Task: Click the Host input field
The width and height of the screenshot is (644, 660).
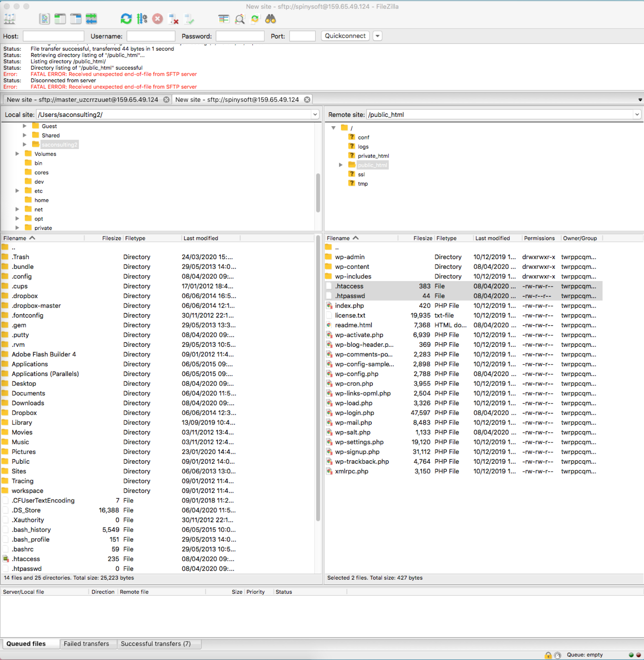Action: tap(53, 36)
